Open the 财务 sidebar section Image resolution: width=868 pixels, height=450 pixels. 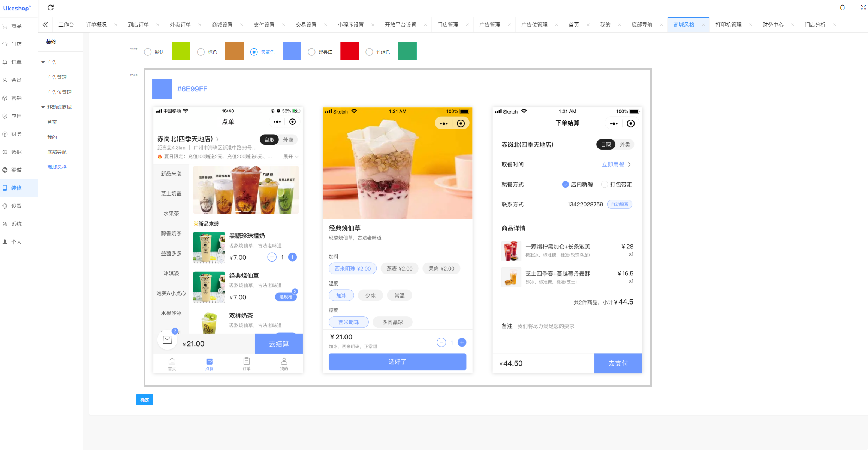[x=16, y=134]
